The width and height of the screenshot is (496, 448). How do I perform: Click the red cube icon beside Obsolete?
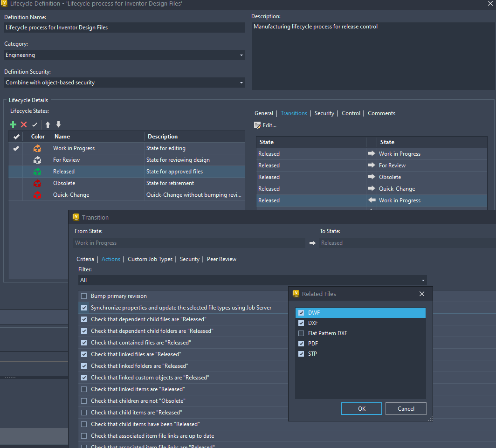[37, 183]
